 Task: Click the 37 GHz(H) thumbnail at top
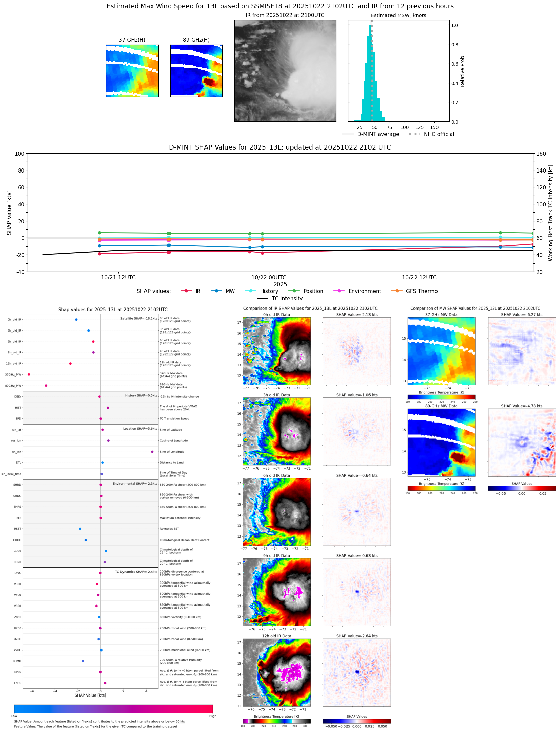[132, 71]
